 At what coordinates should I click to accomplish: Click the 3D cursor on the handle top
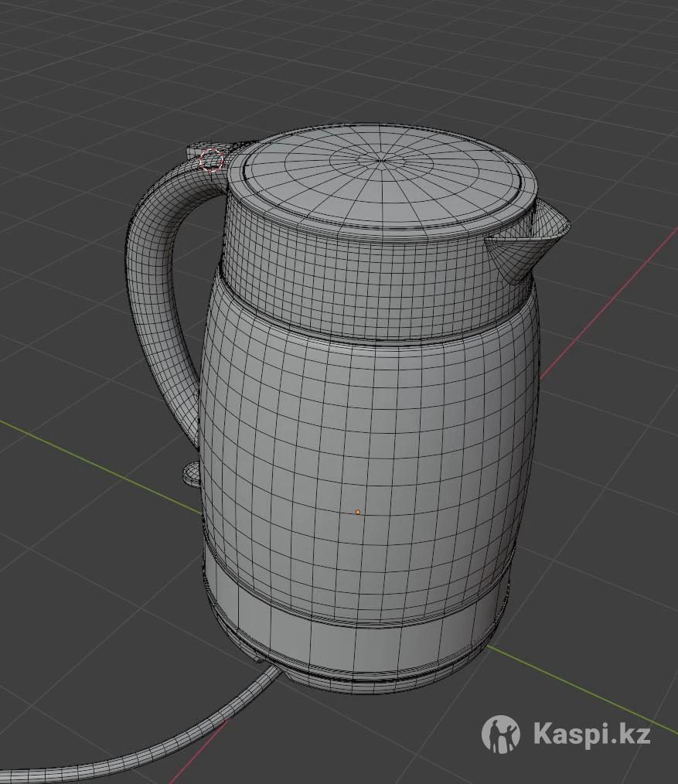coord(211,161)
